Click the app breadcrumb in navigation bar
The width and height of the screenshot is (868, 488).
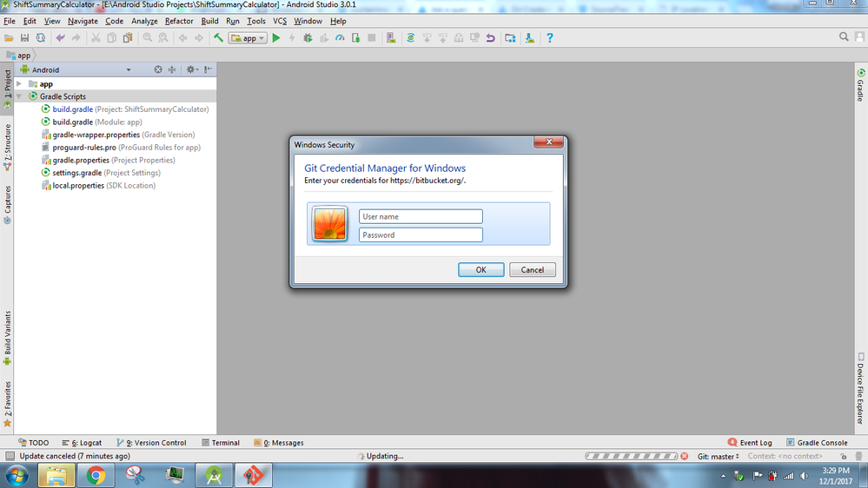point(18,56)
